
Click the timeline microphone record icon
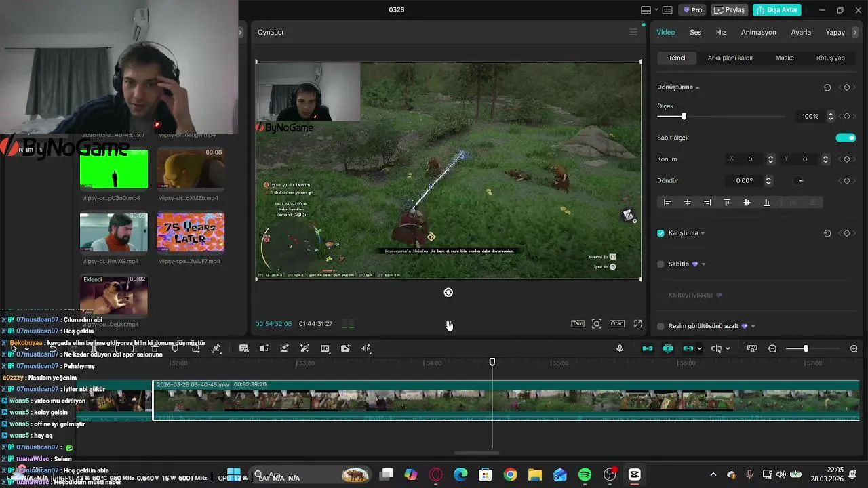(619, 348)
